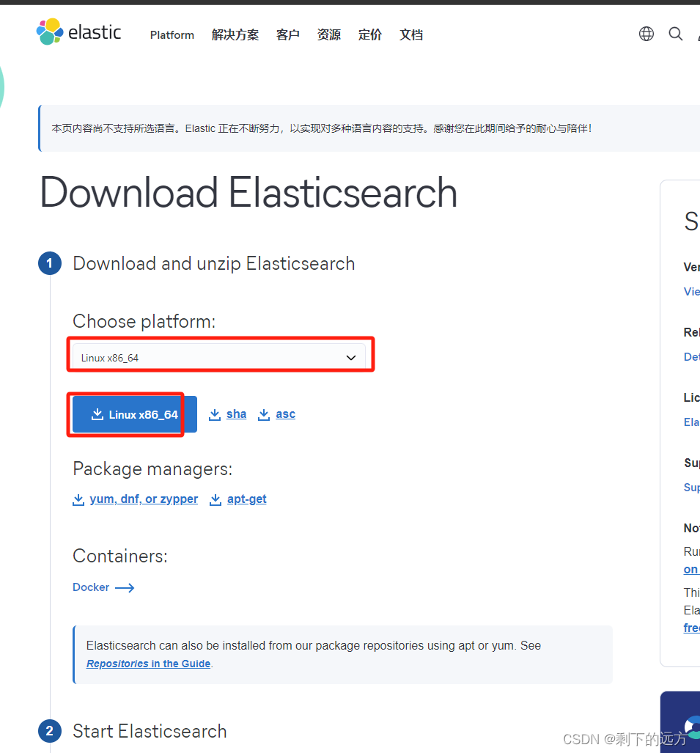Open the Docker containers link
This screenshot has width=700, height=753.
point(91,587)
